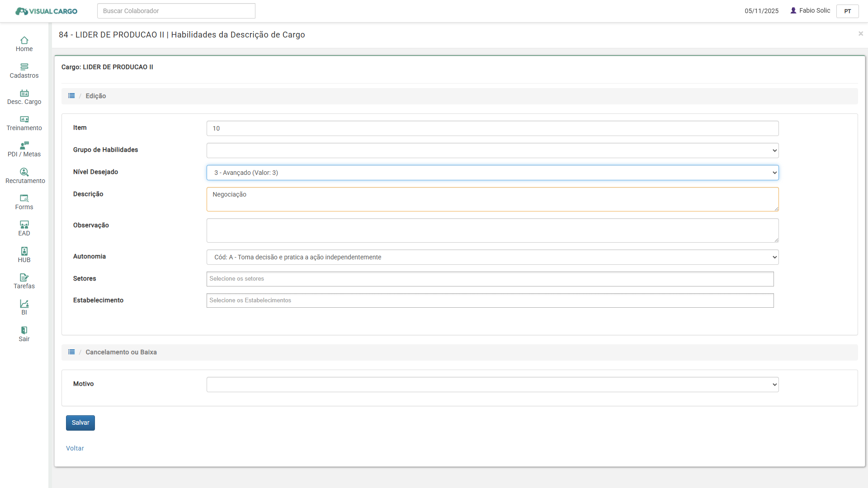Viewport: 868px width, 488px height.
Task: Go to Desc. Cargo section
Action: pyautogui.click(x=24, y=94)
